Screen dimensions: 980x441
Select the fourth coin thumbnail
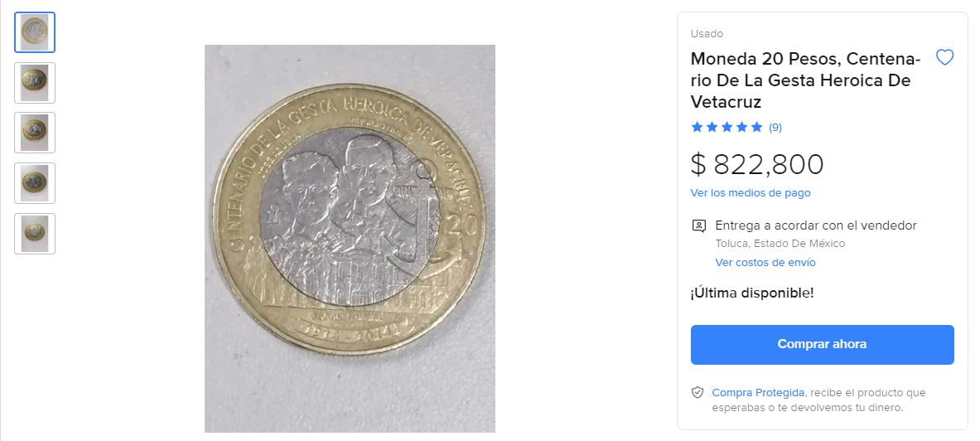point(34,182)
